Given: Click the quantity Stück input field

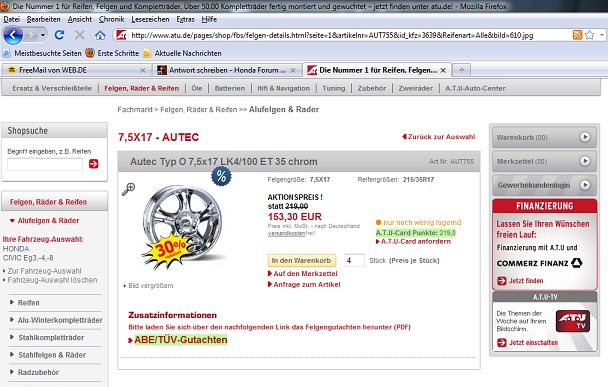Looking at the screenshot, I should (354, 261).
